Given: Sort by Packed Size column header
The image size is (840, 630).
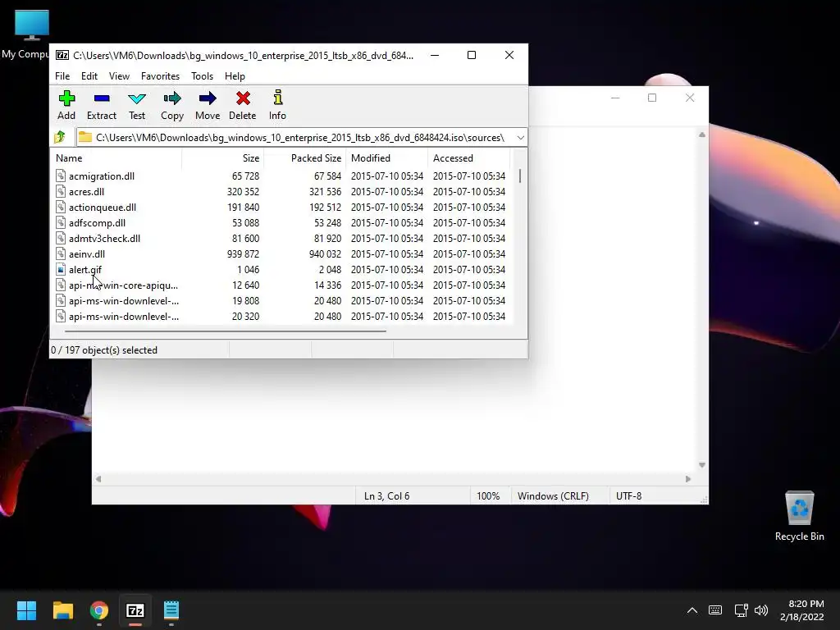Looking at the screenshot, I should (305, 158).
